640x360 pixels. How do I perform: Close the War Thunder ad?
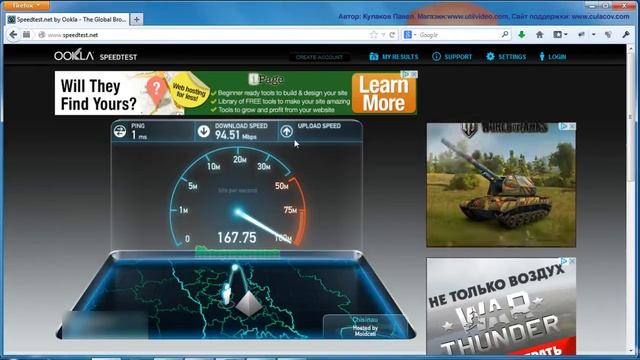coord(572,261)
